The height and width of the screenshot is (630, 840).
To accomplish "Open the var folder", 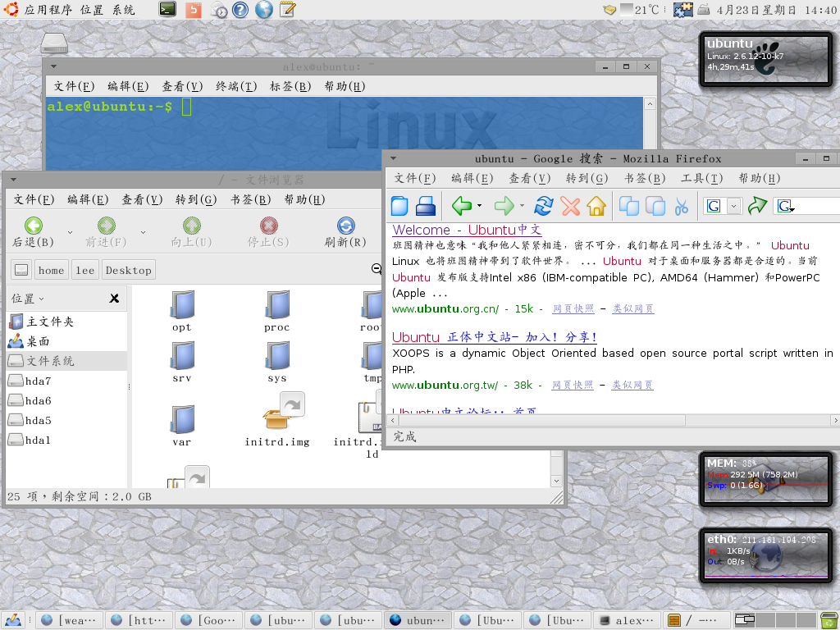I will pos(182,426).
